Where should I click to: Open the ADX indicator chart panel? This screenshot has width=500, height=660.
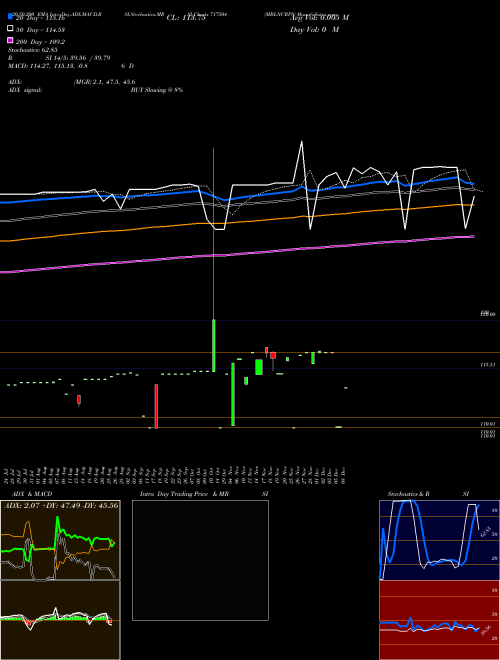point(60,540)
